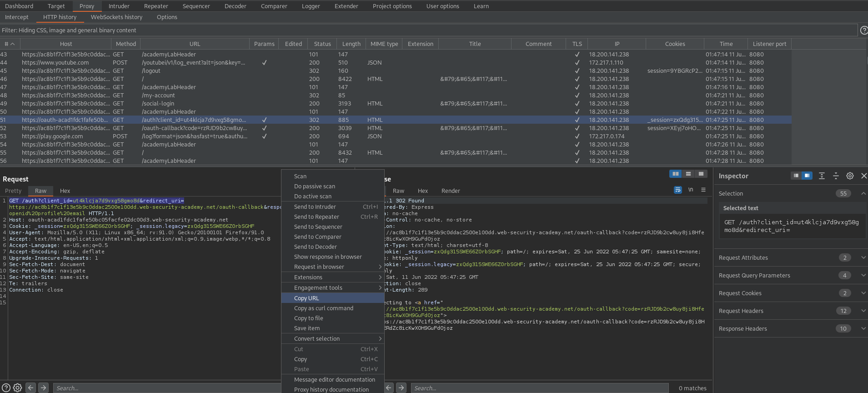Switch request view to Pretty

coord(13,191)
